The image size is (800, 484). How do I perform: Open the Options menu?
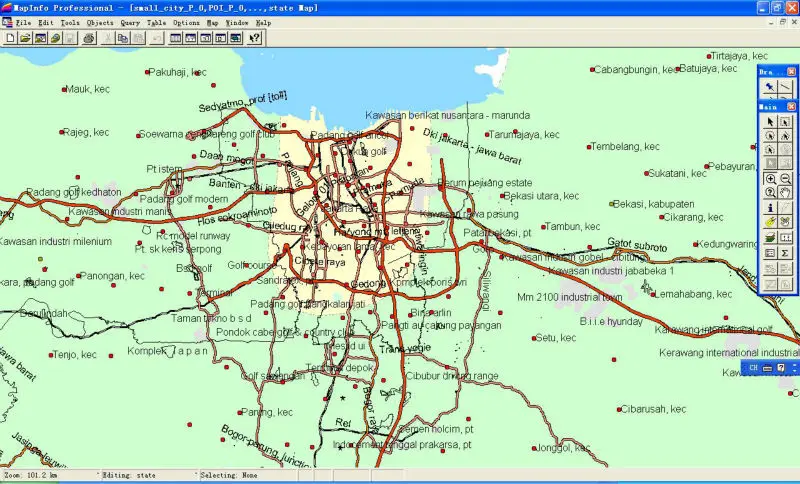click(x=186, y=22)
